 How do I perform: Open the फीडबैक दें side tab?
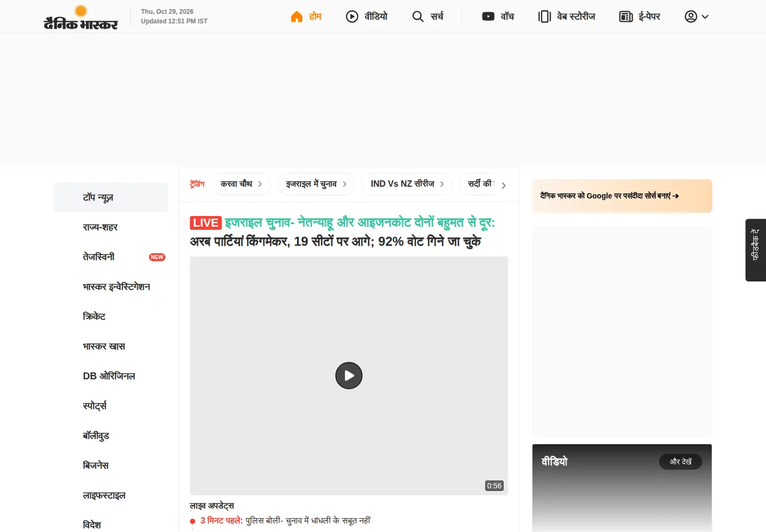[755, 250]
